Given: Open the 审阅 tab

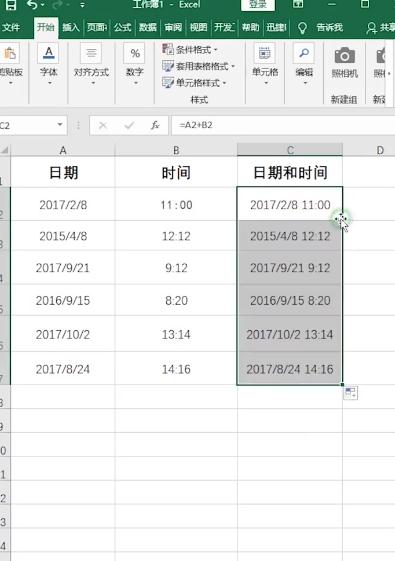Looking at the screenshot, I should [x=173, y=27].
